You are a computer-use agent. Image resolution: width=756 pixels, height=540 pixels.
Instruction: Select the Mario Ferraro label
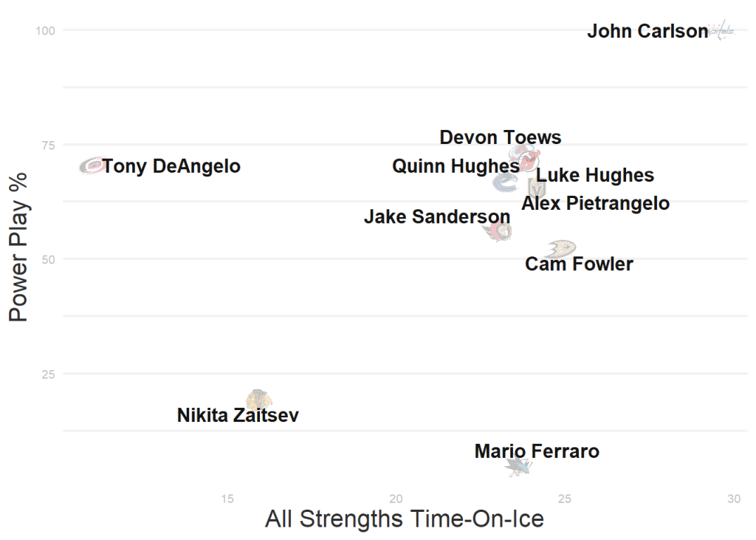[537, 451]
